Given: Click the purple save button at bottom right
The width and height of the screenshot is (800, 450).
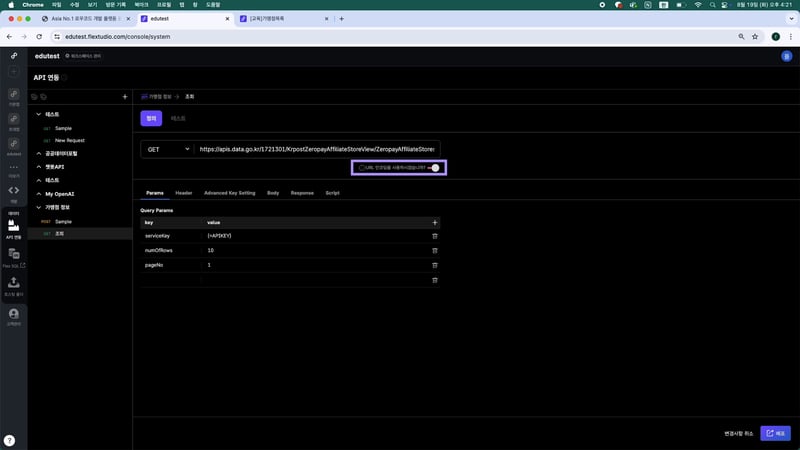Looking at the screenshot, I should point(775,433).
